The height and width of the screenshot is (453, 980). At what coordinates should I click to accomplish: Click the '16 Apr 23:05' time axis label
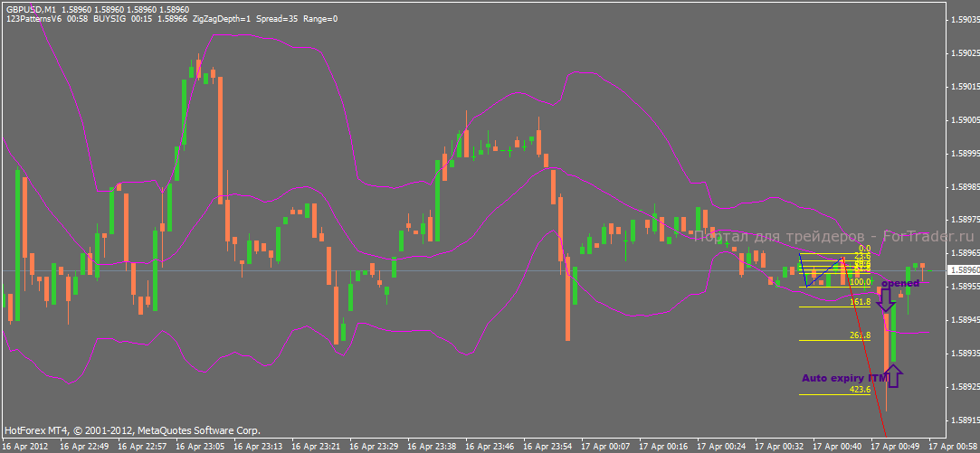point(200,448)
